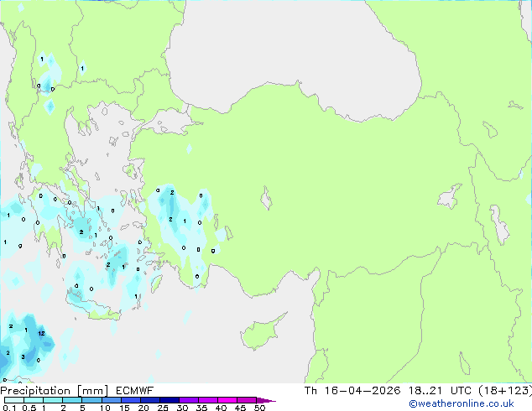The height and width of the screenshot is (411, 532).
Task: Click the date "16-04-2026"
Action: click(x=362, y=391)
